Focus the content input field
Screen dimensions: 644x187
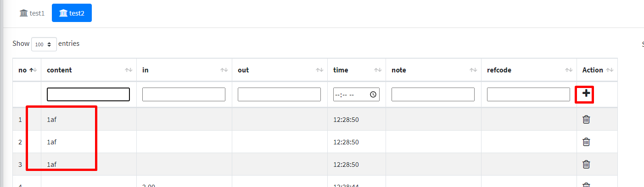point(88,94)
